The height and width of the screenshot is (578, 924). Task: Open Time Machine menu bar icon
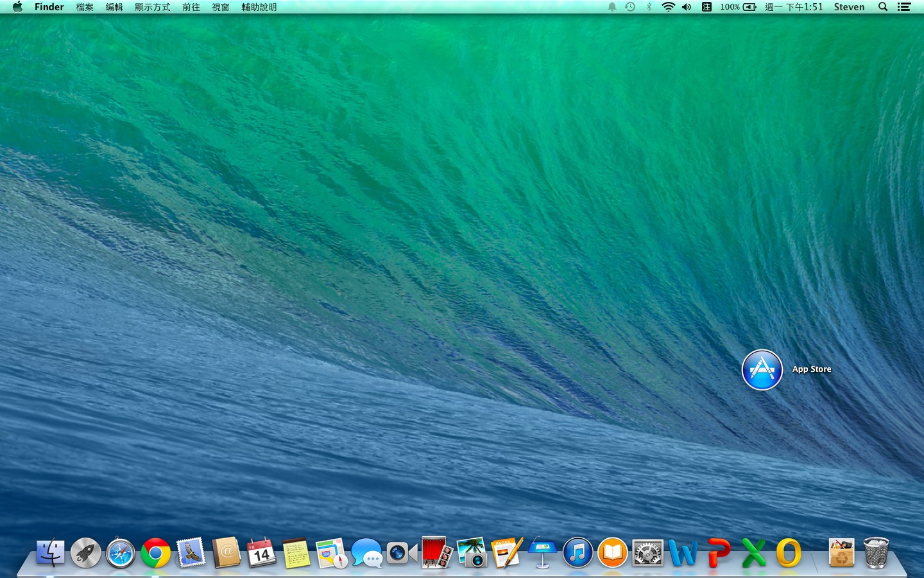point(630,7)
